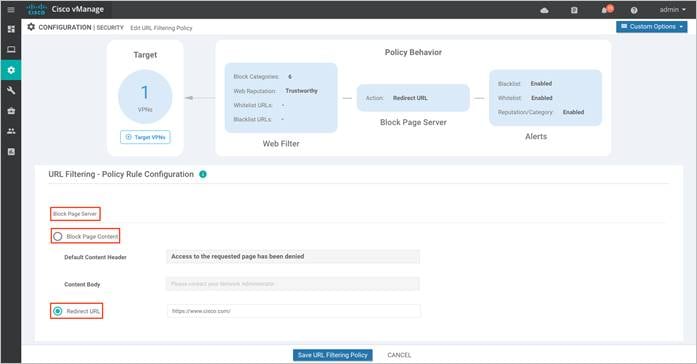Click the policy rule info icon
This screenshot has height=364, width=697.
pos(203,174)
